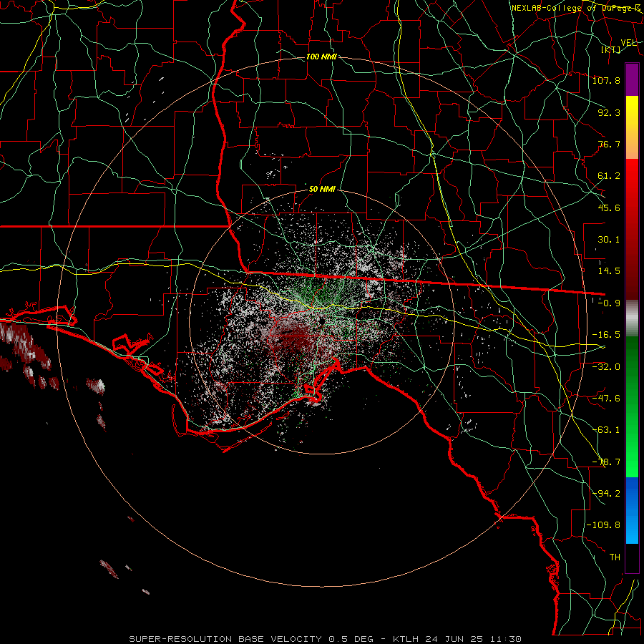Click the "50 NMI" range ring label
Screen dimensions: 644x644
pos(322,190)
